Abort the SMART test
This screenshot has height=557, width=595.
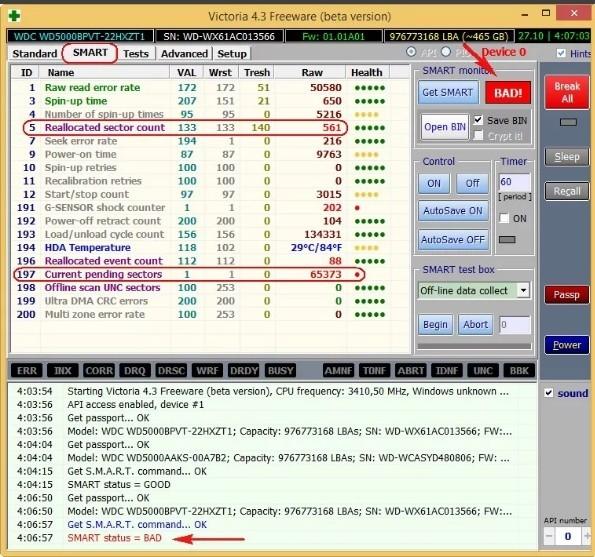click(475, 324)
